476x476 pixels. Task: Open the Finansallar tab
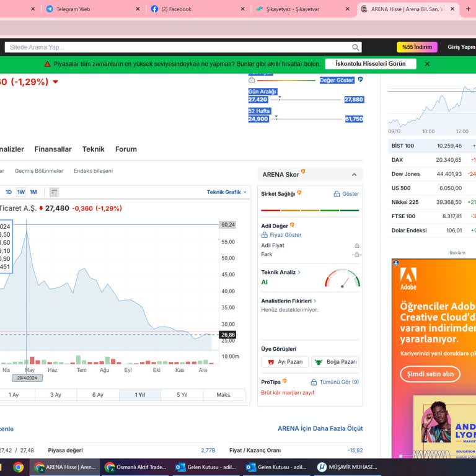pyautogui.click(x=53, y=149)
